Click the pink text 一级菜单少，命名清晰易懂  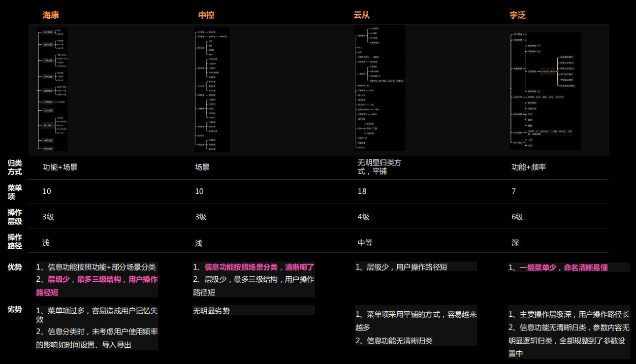[564, 268]
